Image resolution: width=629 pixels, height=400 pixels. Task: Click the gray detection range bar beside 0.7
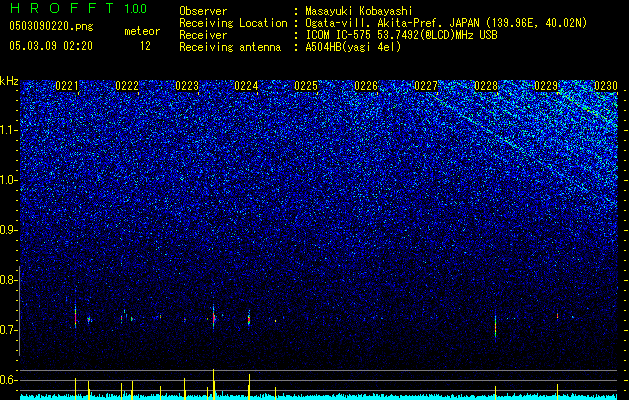(x=20, y=311)
